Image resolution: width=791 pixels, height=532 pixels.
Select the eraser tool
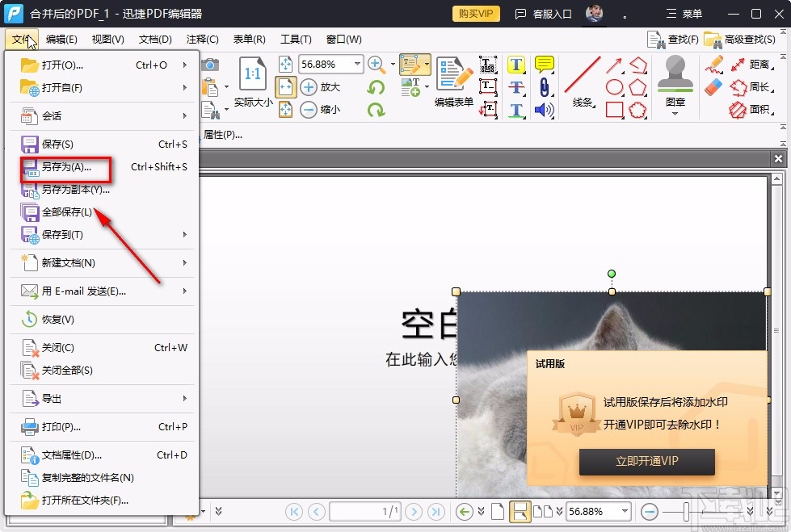[713, 87]
